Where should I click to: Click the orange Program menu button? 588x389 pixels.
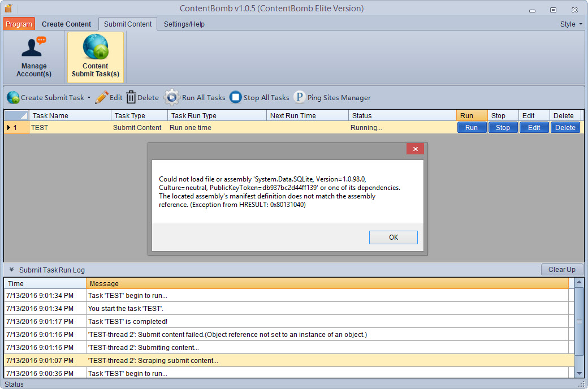pyautogui.click(x=19, y=24)
